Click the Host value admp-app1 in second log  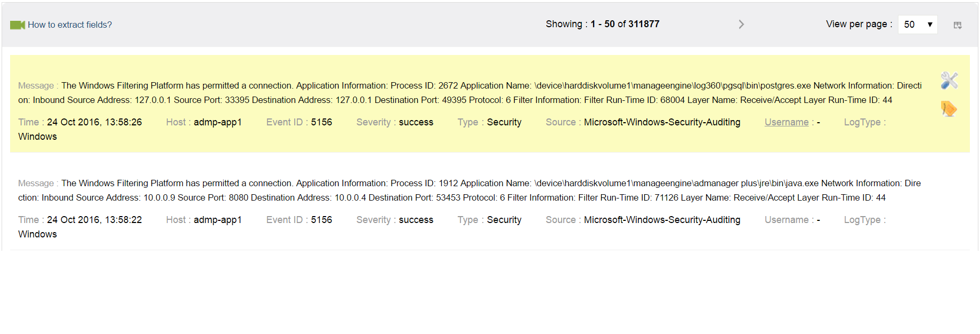click(x=217, y=220)
